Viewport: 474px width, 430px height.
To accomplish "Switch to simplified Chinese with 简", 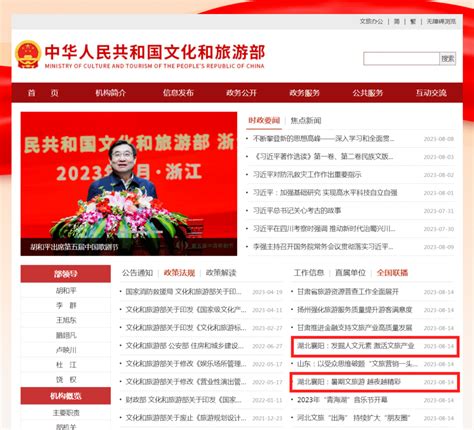I will 397,21.
